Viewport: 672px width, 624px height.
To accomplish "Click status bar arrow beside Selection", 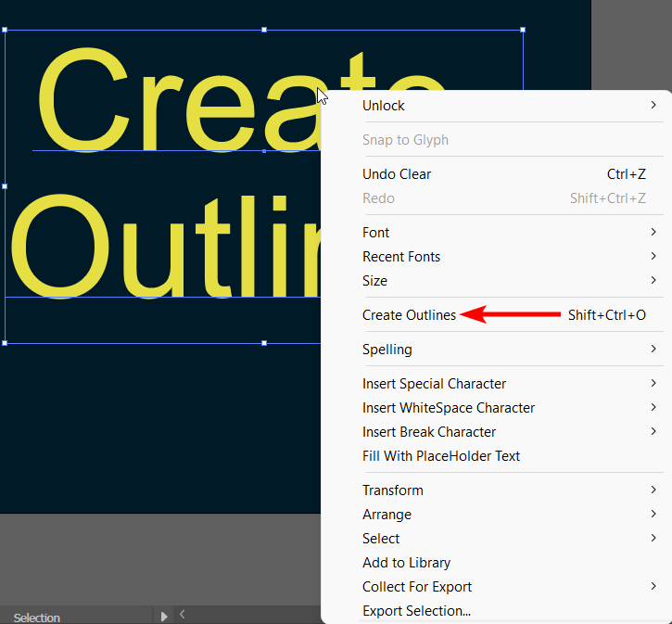I will pos(164,617).
